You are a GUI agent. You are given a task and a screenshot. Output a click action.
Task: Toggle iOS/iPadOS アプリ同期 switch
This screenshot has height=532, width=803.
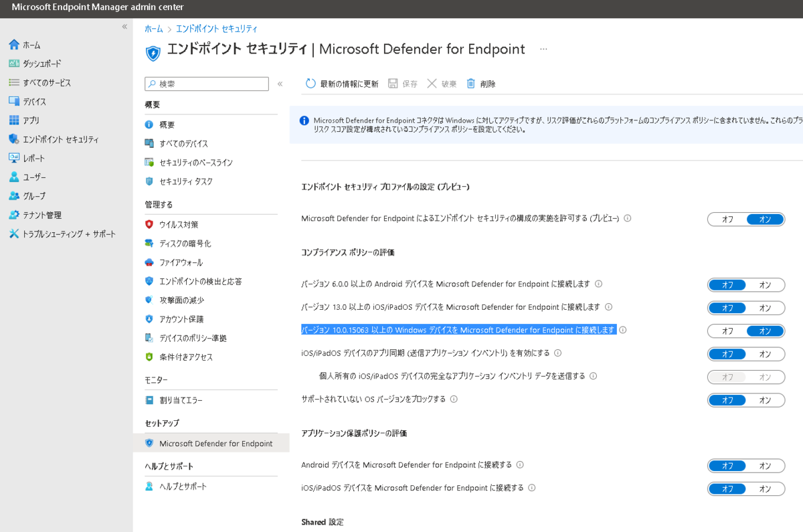tap(746, 353)
